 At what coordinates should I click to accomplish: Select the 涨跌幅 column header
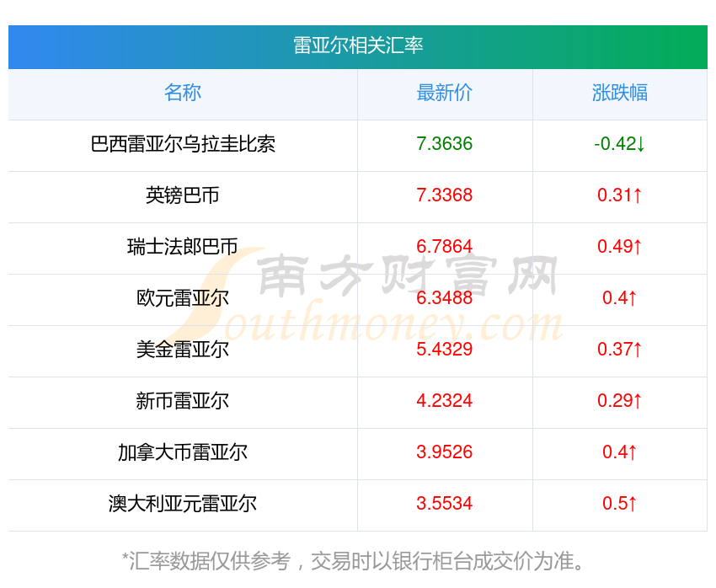[x=620, y=93]
